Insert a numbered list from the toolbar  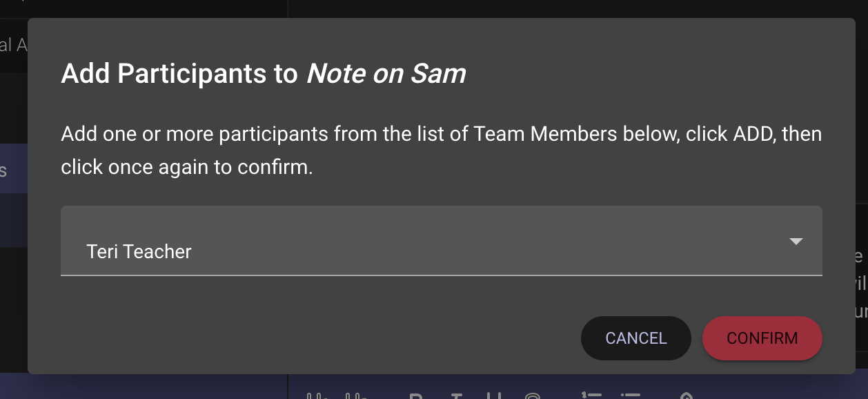click(x=591, y=396)
